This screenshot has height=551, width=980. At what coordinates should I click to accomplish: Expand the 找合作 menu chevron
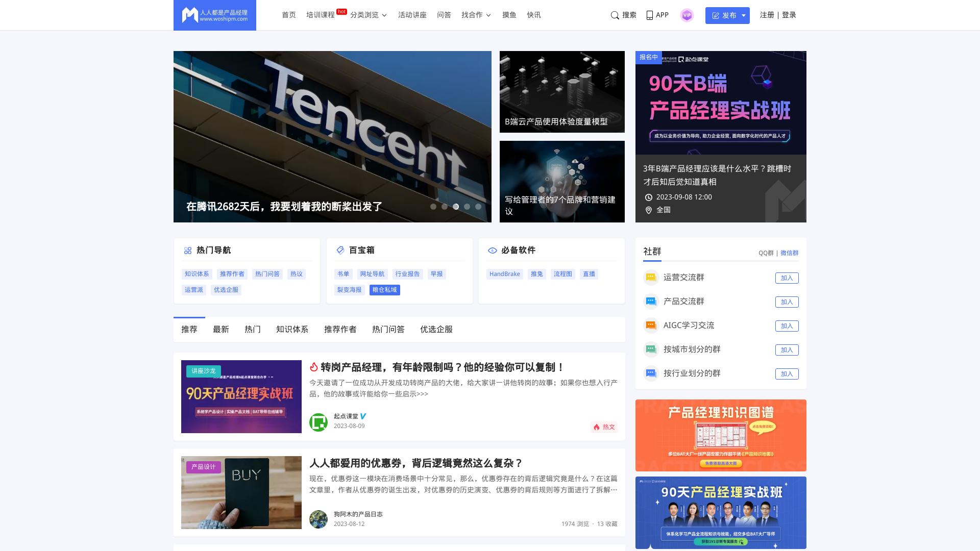click(x=488, y=15)
